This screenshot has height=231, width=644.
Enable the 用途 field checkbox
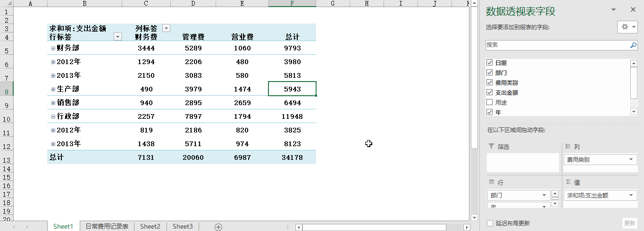coord(489,102)
